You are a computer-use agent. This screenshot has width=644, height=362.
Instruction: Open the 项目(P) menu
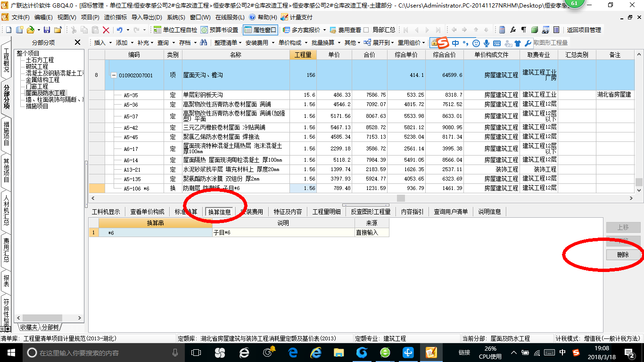[90, 17]
